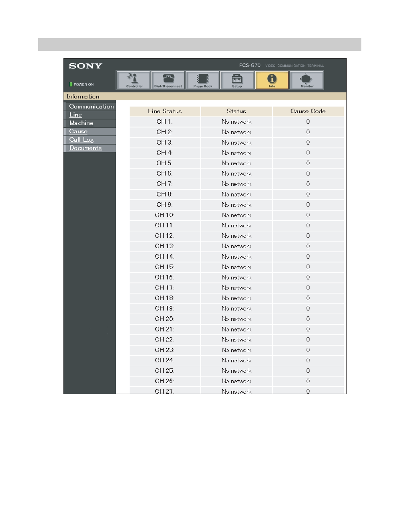
Task: Open the Machine information link
Action: coord(81,123)
